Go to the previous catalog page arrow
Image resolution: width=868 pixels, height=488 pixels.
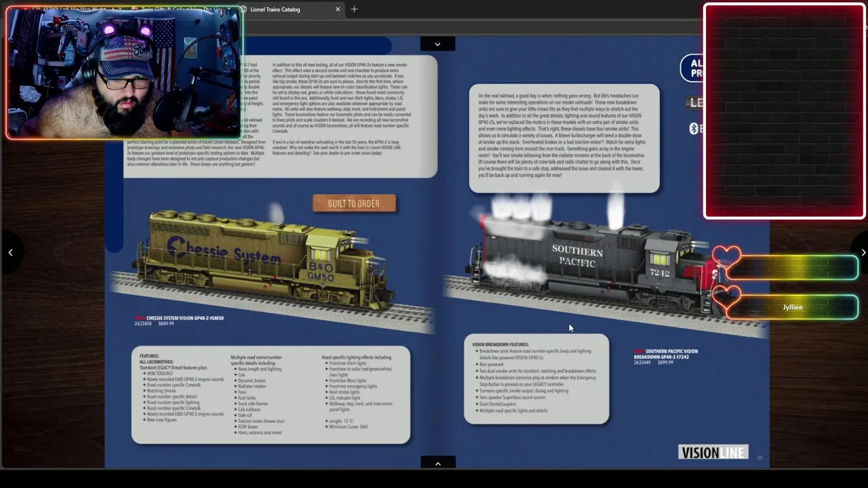[10, 252]
